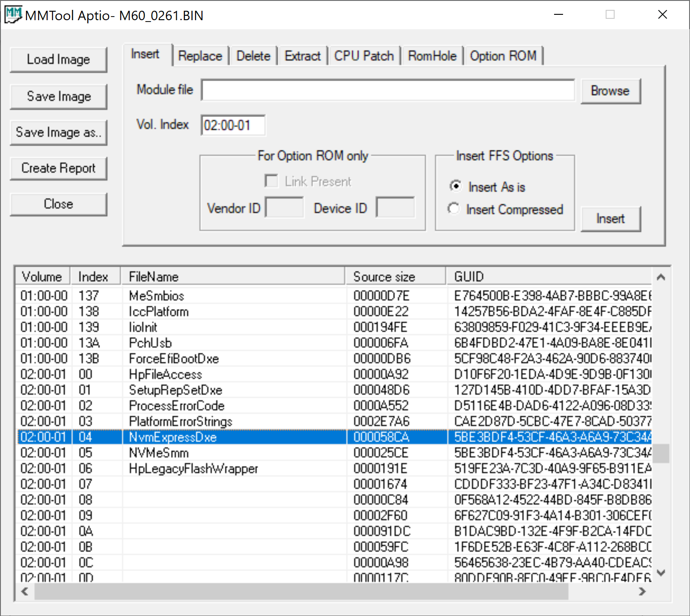Open the RomHole tab

pyautogui.click(x=432, y=56)
